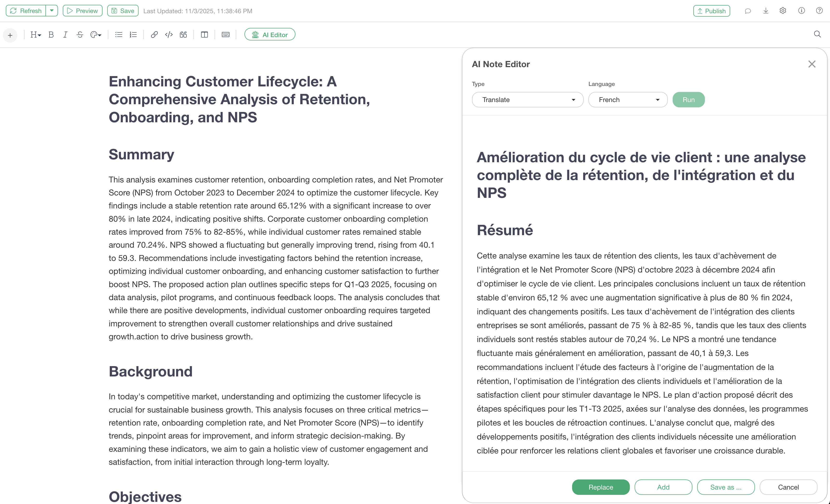Click the download icon
Screen dimensions: 830x504
click(766, 11)
